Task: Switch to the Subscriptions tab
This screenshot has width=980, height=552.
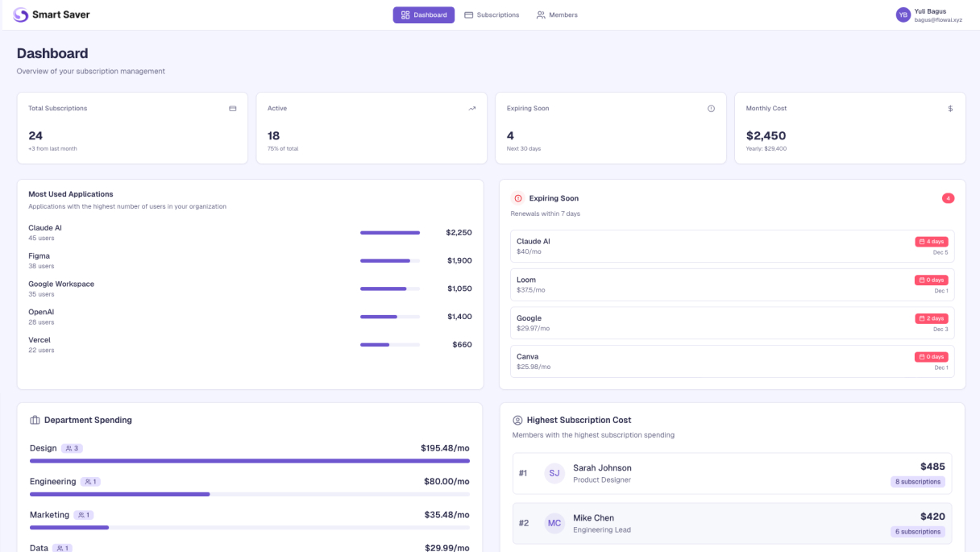Action: [x=492, y=15]
